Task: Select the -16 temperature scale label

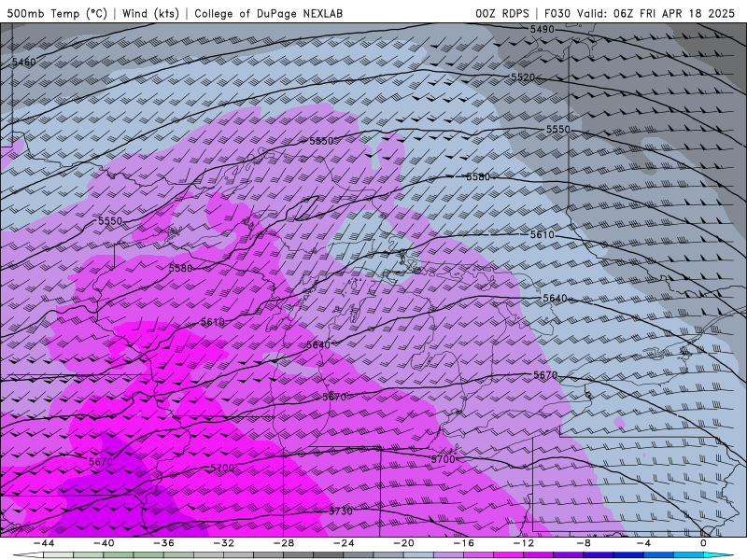Action: pyautogui.click(x=463, y=543)
